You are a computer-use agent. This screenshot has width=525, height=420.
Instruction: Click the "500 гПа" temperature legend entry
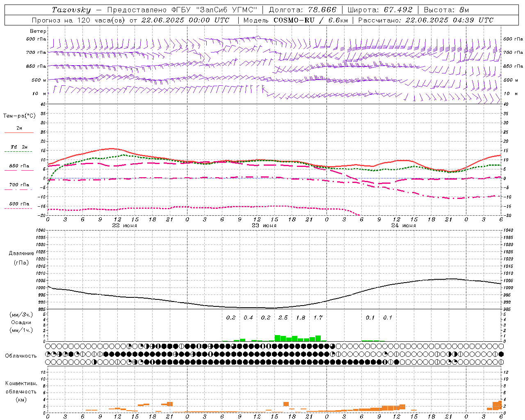19,204
